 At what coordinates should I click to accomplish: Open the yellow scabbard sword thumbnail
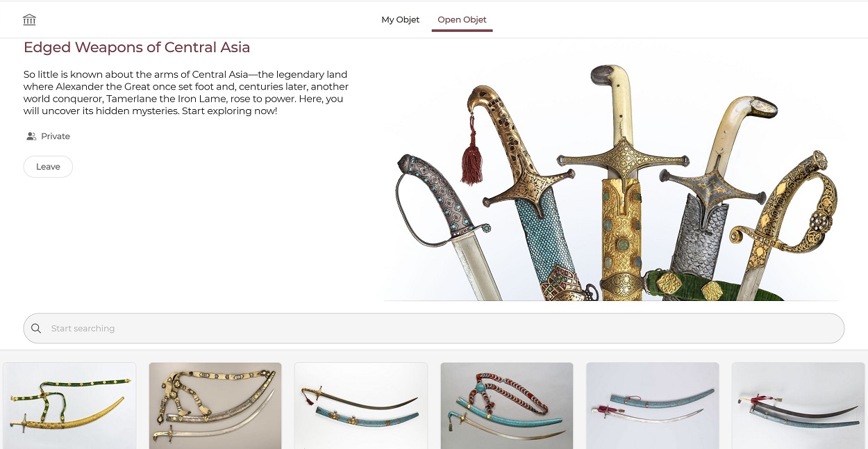click(69, 406)
